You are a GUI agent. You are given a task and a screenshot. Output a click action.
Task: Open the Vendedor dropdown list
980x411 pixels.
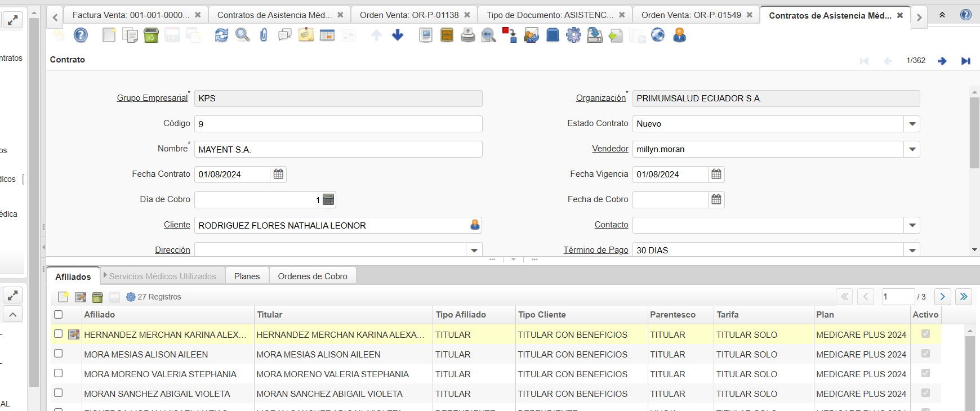point(912,149)
